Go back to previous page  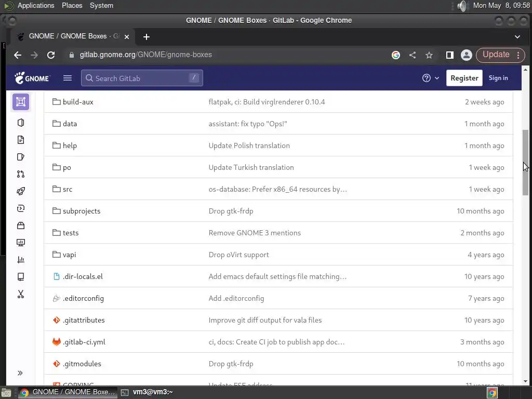[x=18, y=55]
